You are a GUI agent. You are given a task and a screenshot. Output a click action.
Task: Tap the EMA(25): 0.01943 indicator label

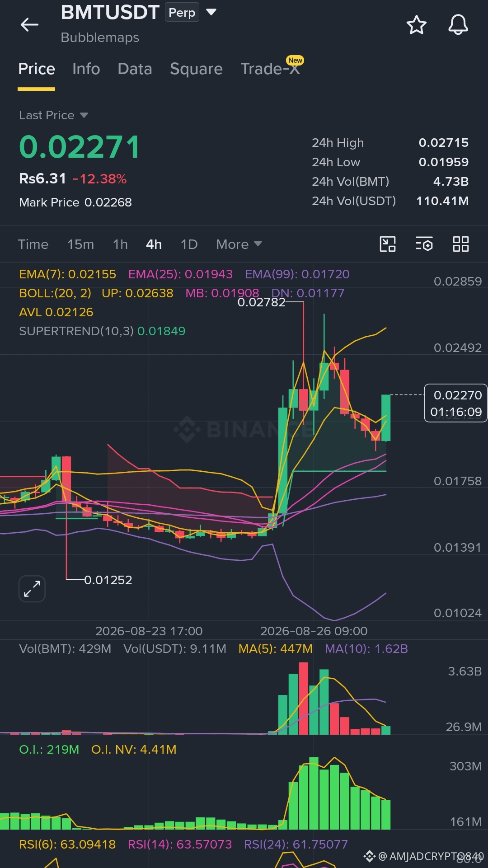(x=180, y=274)
